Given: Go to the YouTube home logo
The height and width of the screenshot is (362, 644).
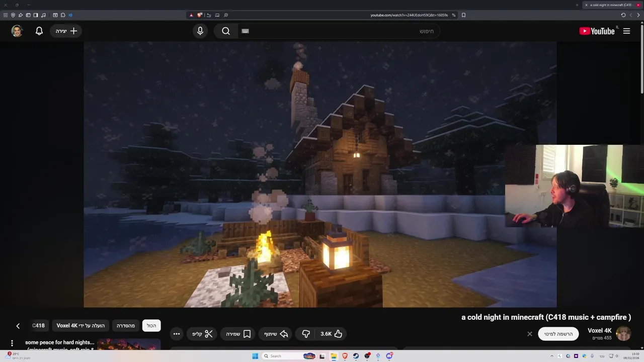Looking at the screenshot, I should 597,31.
